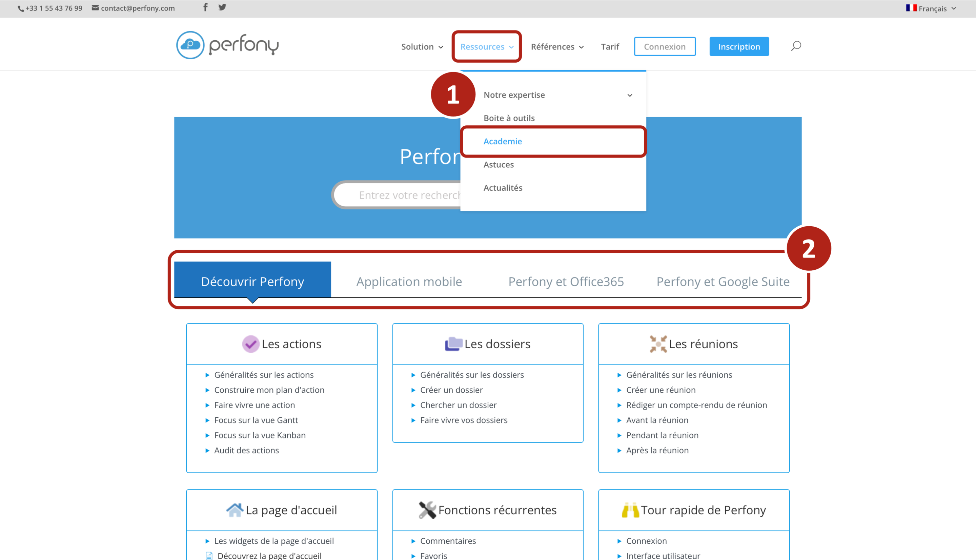Click the Facebook icon in top bar
The height and width of the screenshot is (560, 976).
point(205,7)
